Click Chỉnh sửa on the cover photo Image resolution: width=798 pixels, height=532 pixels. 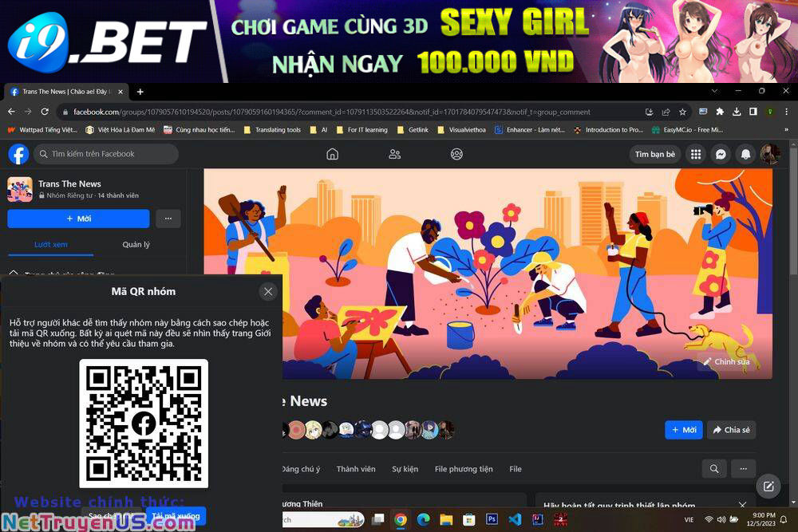(725, 361)
